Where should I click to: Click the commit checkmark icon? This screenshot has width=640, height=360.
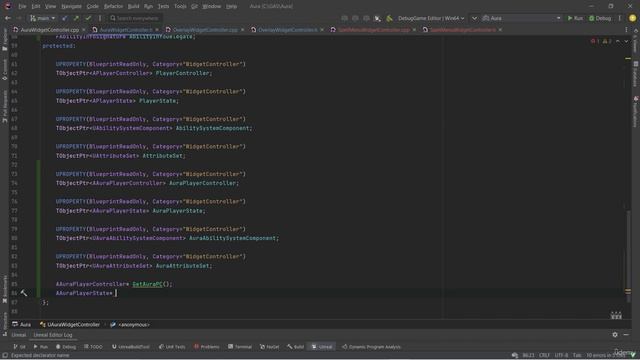(x=88, y=18)
